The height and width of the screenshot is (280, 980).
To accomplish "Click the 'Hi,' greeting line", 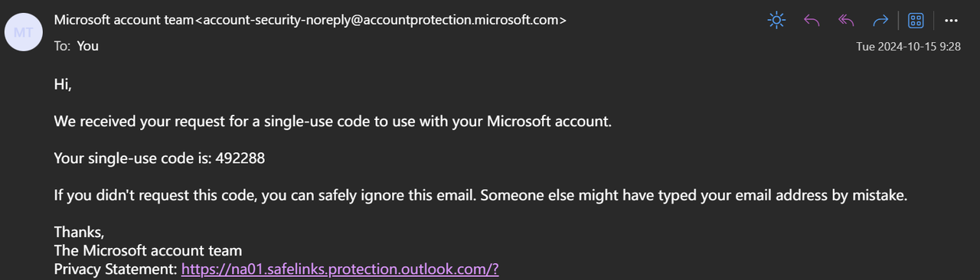I will (63, 85).
